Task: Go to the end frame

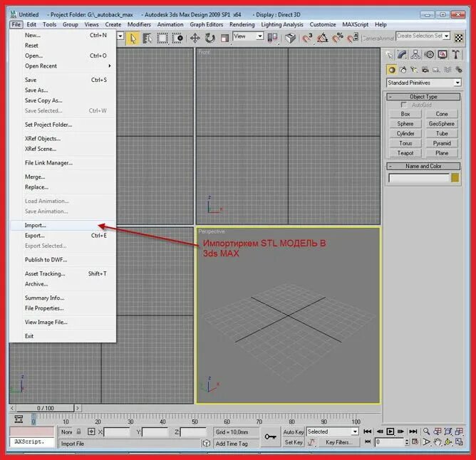Action: pos(413,432)
